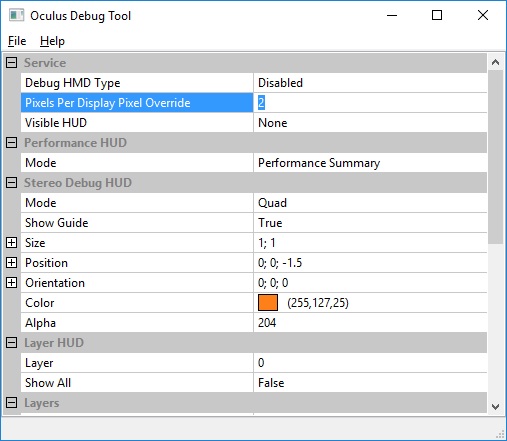The width and height of the screenshot is (507, 441).
Task: Click the Layer HUD header text
Action: tap(54, 343)
